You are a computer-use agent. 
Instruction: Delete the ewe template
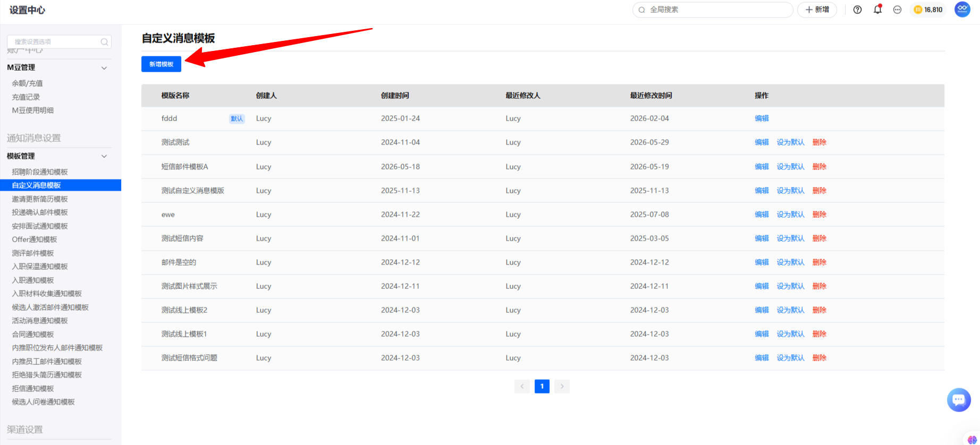(820, 215)
